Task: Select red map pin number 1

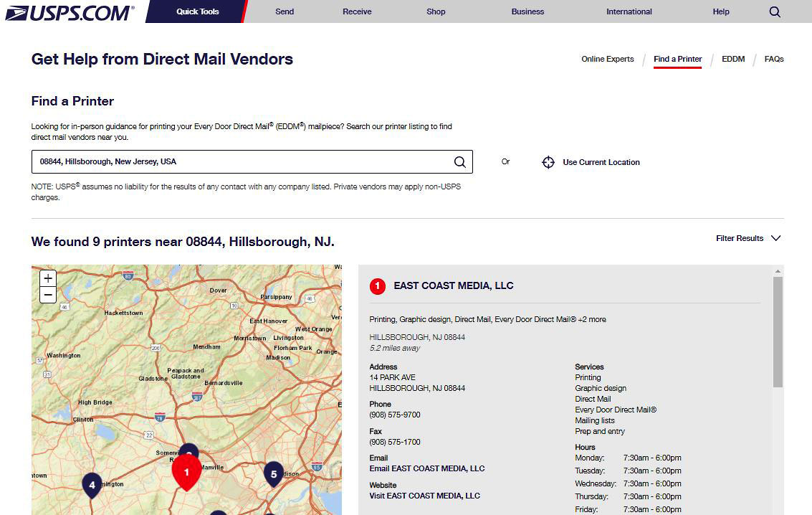Action: coord(187,471)
